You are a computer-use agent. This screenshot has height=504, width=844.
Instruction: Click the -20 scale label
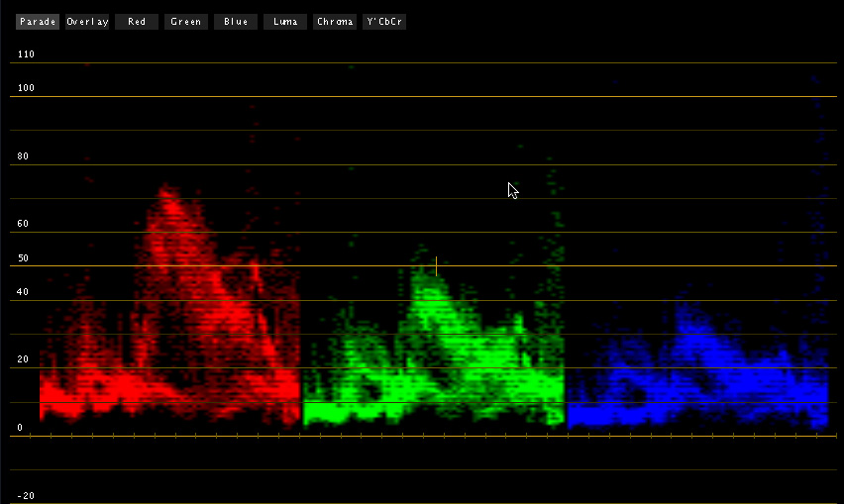(26, 495)
